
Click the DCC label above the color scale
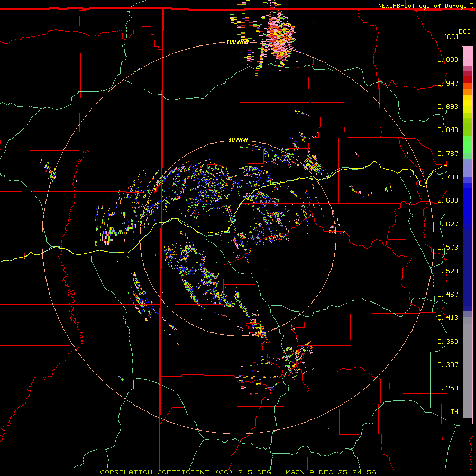pos(464,32)
